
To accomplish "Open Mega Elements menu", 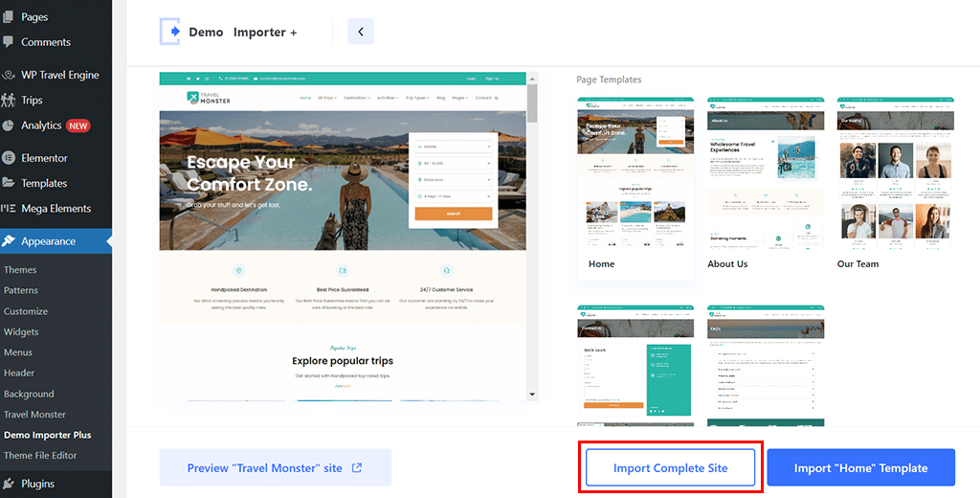I will coord(56,209).
